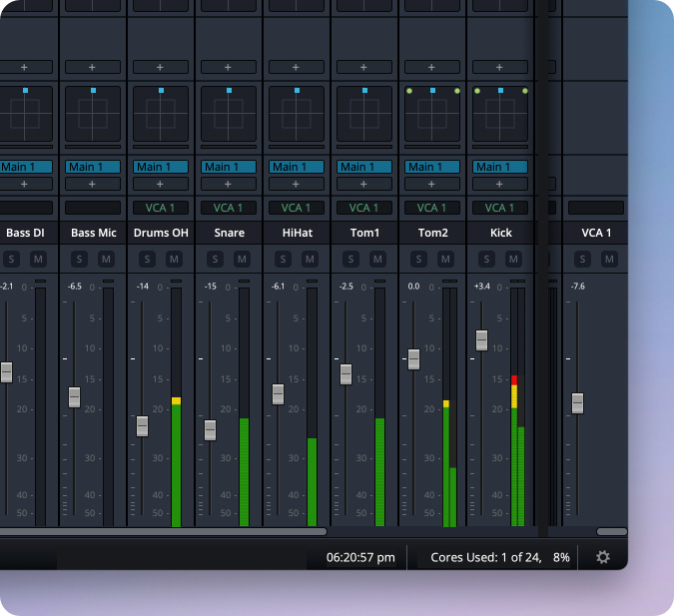
Task: Open the settings gear in status bar
Action: click(x=602, y=557)
